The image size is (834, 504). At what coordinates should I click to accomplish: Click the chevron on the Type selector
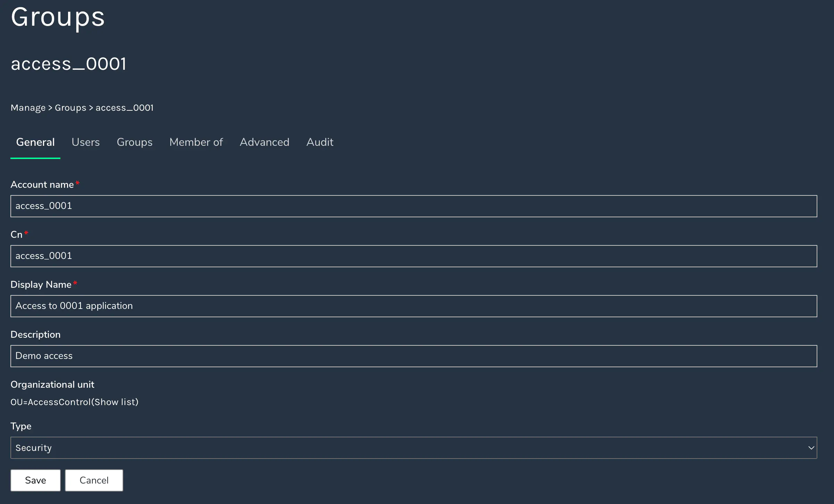point(811,448)
